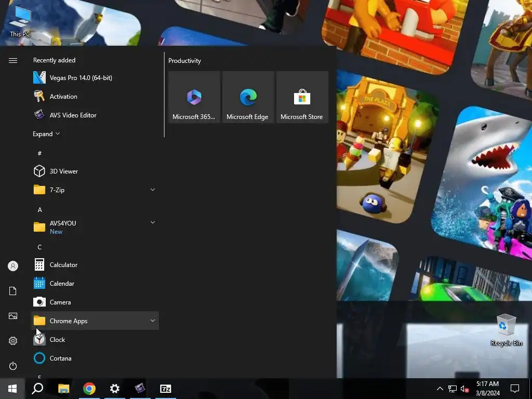Open 3D Viewer app
Screen dimensions: 532x399
95,171
